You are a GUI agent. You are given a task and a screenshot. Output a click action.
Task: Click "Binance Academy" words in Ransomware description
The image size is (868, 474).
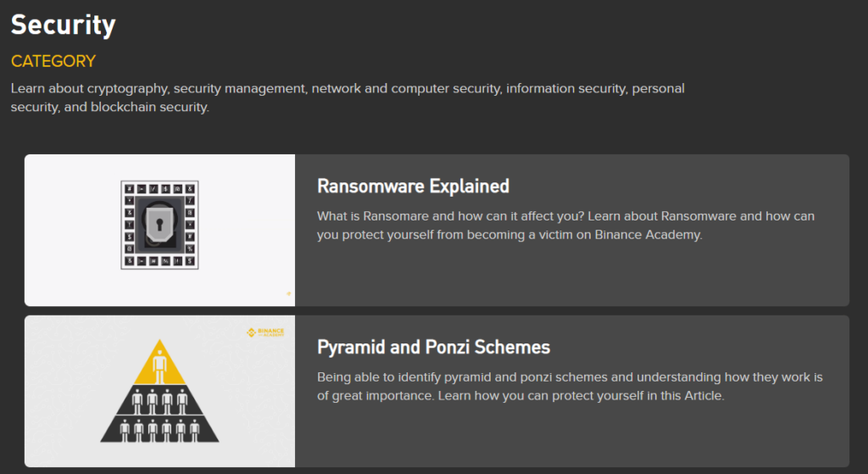pos(648,235)
